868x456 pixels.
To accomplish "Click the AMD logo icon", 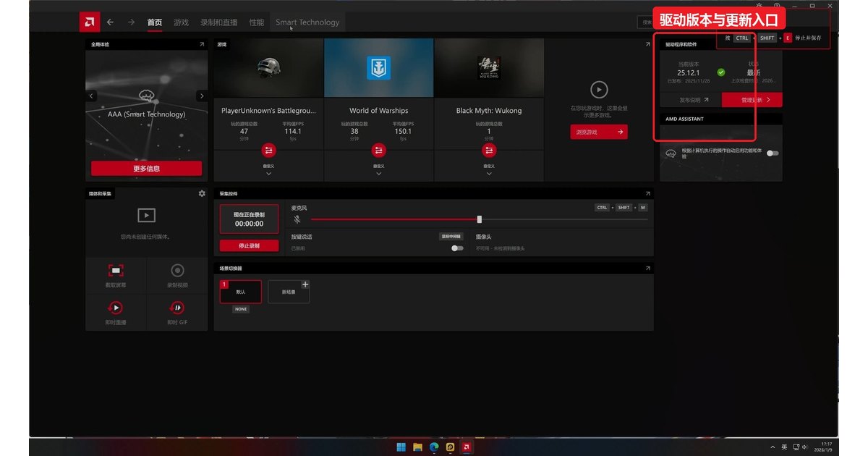I will pyautogui.click(x=90, y=22).
